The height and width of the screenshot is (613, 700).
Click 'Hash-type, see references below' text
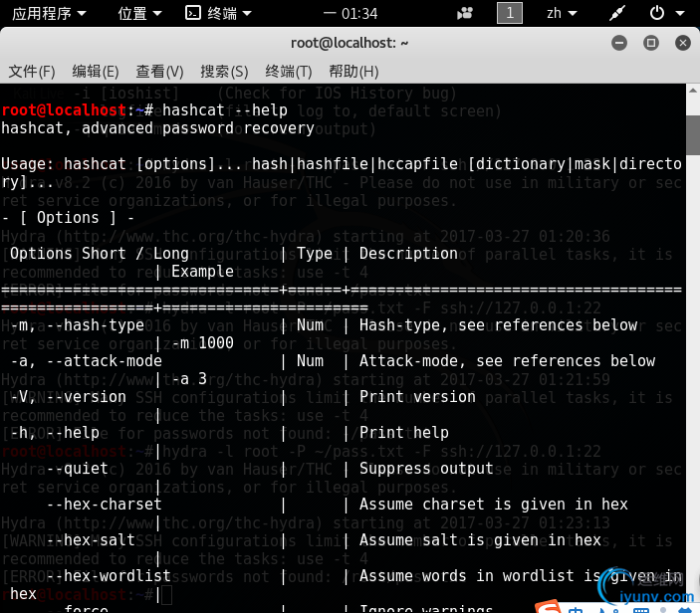(498, 325)
